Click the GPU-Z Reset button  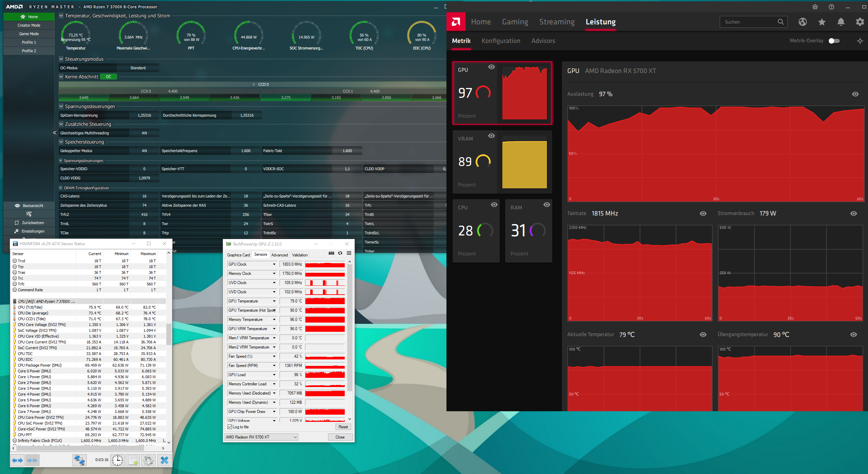pyautogui.click(x=343, y=427)
